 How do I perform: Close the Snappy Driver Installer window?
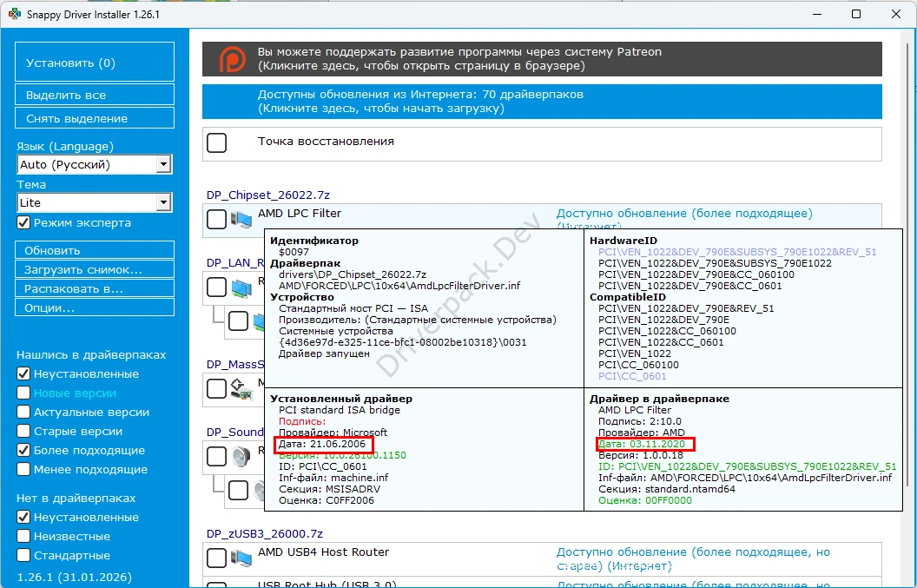[x=896, y=14]
